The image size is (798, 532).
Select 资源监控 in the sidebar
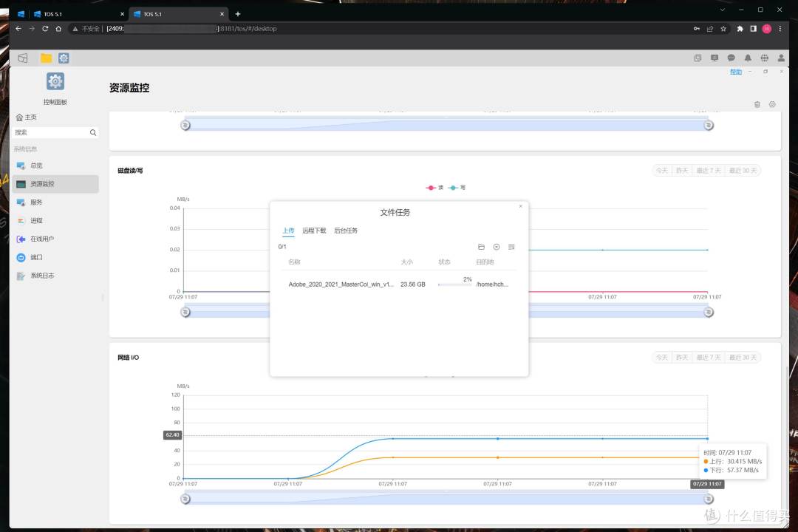tap(56, 184)
